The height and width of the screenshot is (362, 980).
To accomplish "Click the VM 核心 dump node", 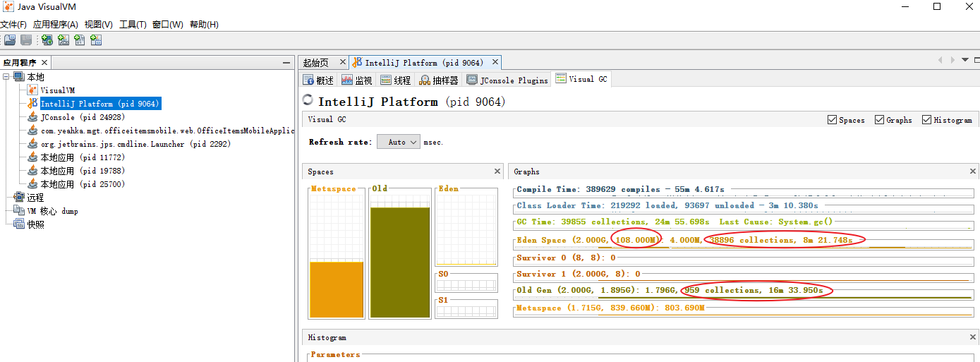I will [x=47, y=211].
